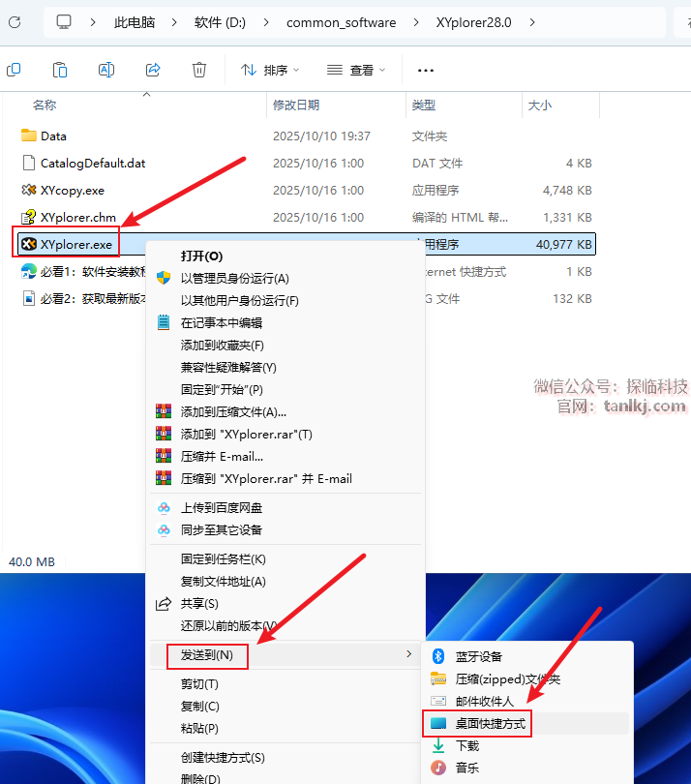Open the 排序 sort dropdown
The height and width of the screenshot is (784, 691).
(269, 70)
